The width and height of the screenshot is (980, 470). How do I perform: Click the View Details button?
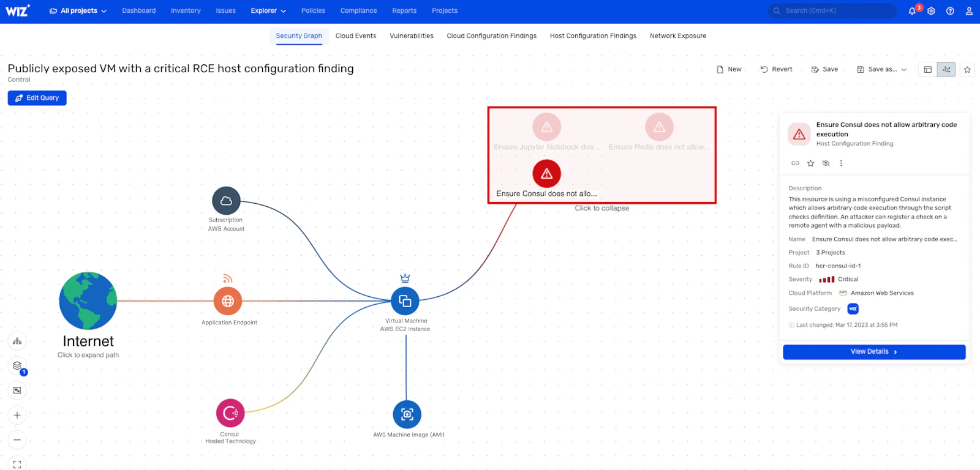(x=874, y=352)
